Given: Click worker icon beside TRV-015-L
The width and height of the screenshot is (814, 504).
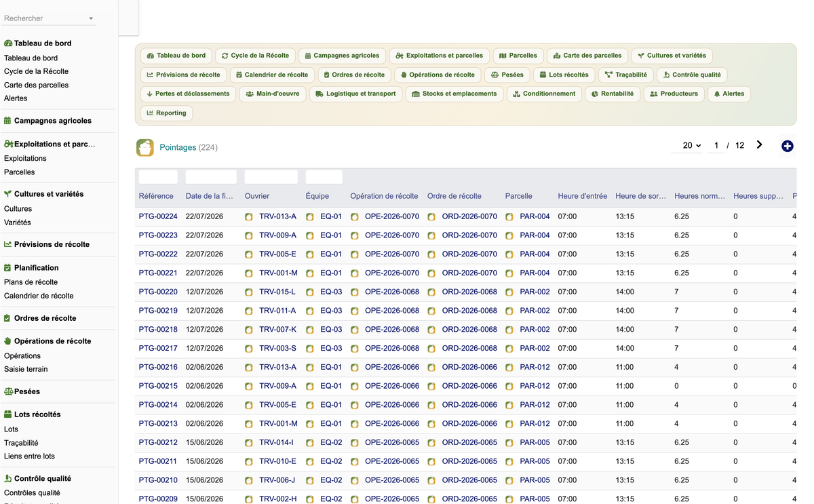Looking at the screenshot, I should [249, 292].
